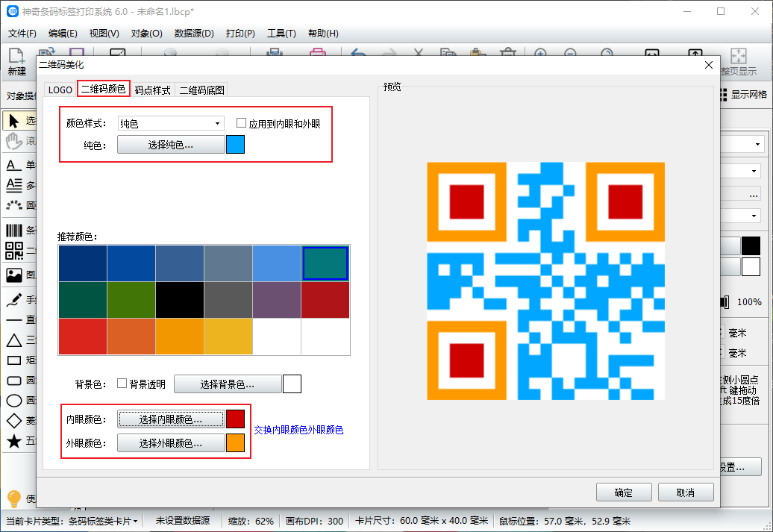773x532 pixels.
Task: Select the diamond shape tool
Action: tap(13, 421)
